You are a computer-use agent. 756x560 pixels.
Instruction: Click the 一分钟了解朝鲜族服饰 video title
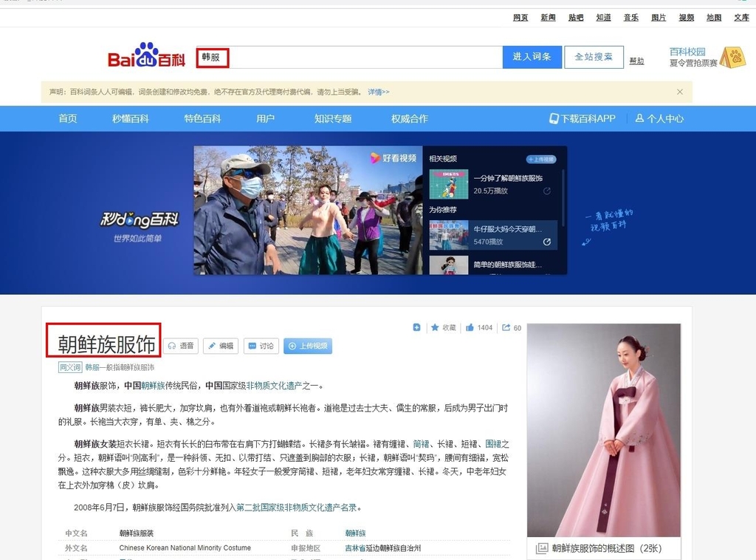click(508, 178)
